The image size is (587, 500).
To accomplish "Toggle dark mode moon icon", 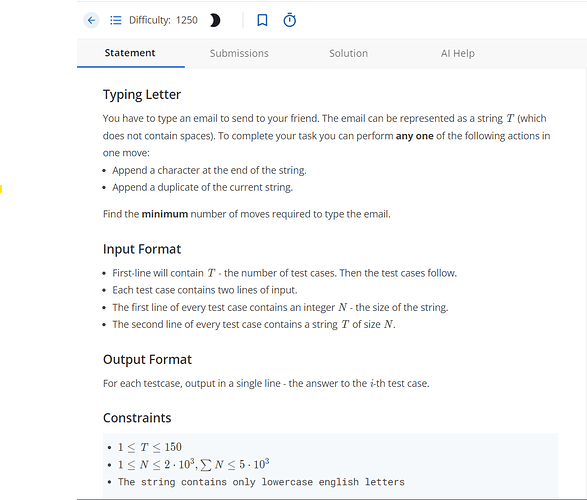I will point(215,20).
